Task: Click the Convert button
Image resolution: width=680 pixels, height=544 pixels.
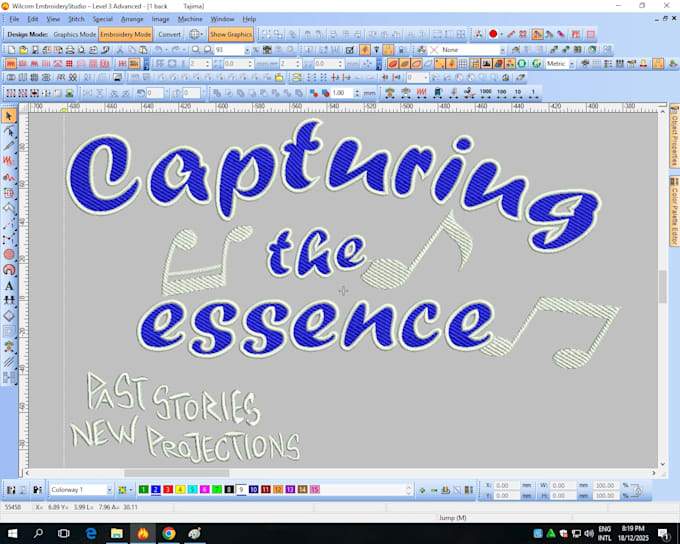Action: 169,34
